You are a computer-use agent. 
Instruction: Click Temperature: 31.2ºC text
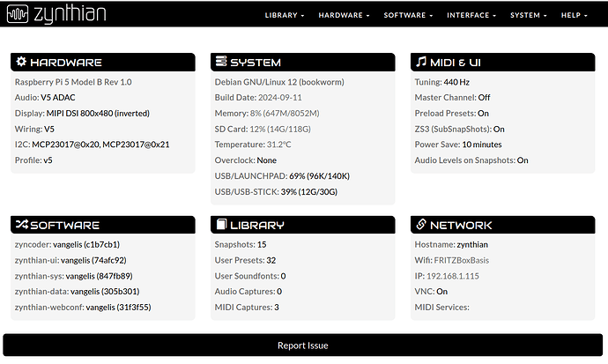(253, 145)
